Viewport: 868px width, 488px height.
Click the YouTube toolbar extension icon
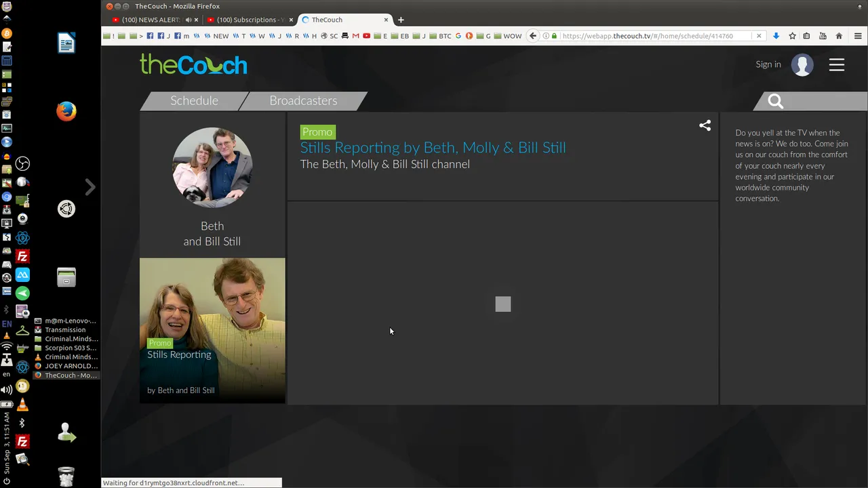click(x=823, y=36)
